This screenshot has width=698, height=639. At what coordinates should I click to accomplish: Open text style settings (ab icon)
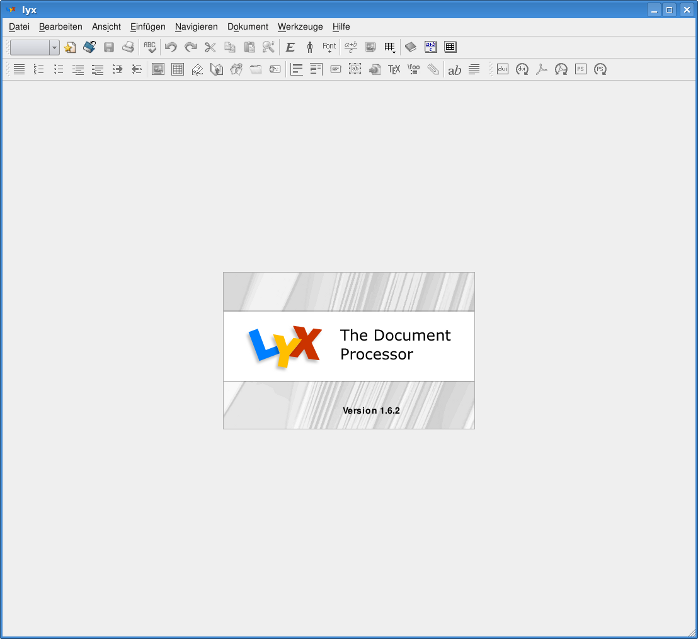tap(455, 69)
